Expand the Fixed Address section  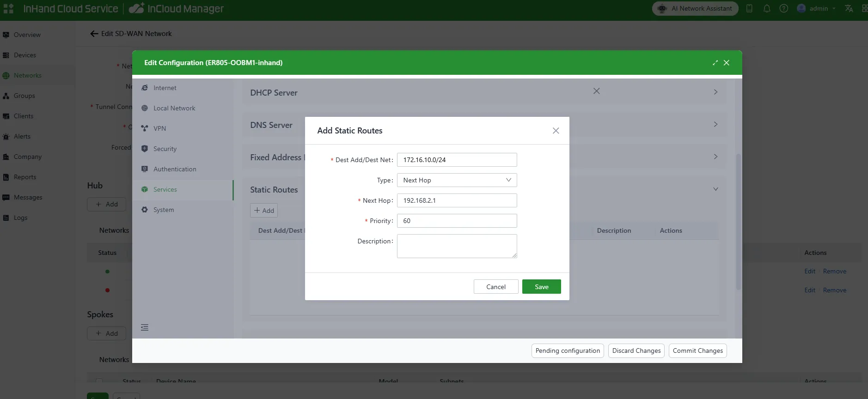coord(715,157)
